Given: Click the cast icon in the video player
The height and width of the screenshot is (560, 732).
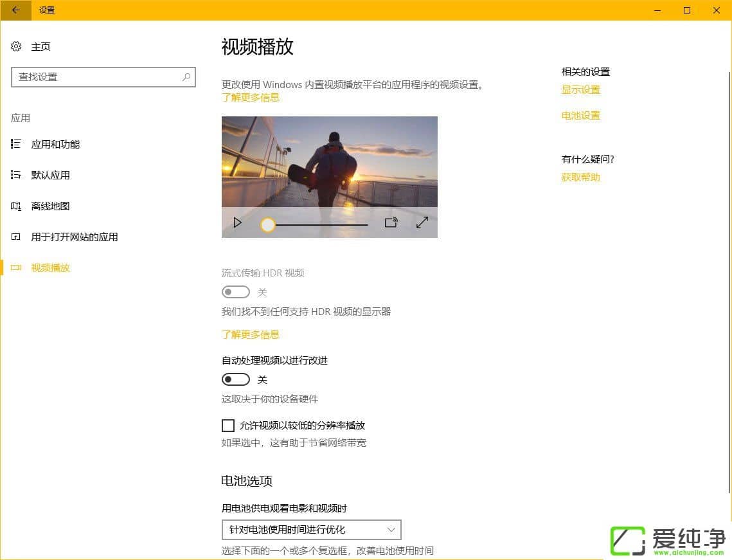Looking at the screenshot, I should pos(391,222).
